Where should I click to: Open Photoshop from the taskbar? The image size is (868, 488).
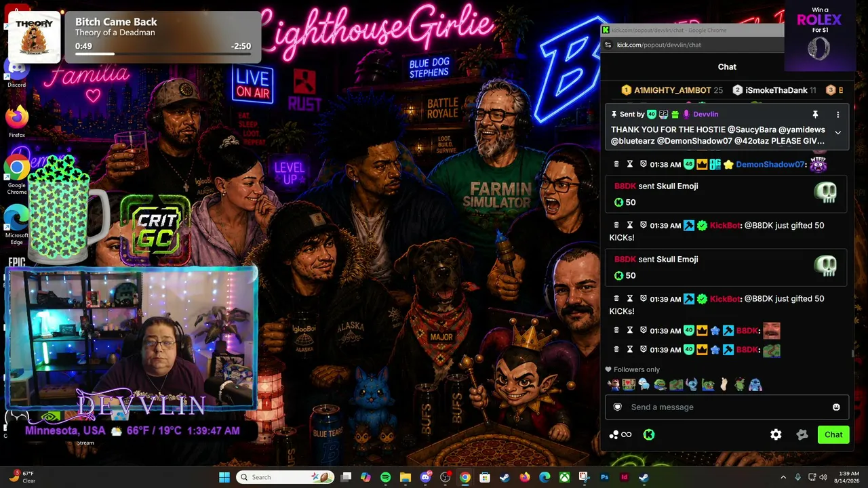pos(604,477)
